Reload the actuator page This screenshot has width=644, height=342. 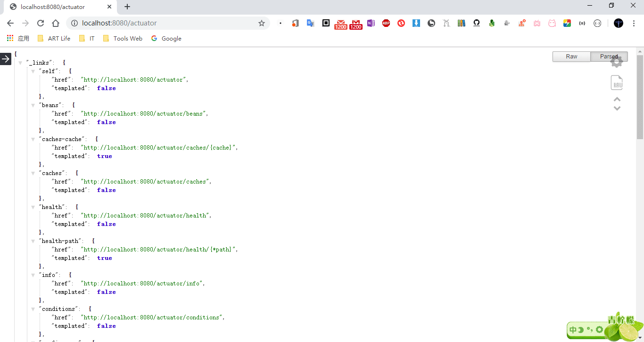pos(41,23)
